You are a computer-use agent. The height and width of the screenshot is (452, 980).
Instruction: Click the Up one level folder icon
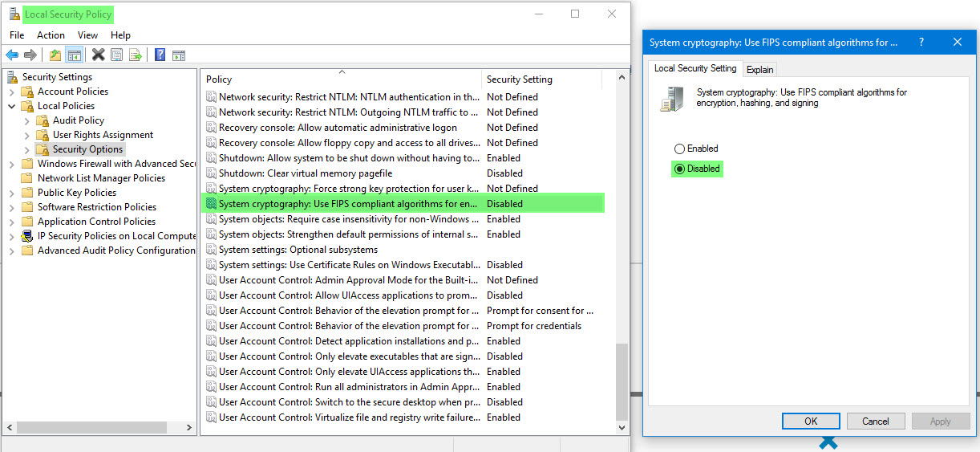point(55,55)
